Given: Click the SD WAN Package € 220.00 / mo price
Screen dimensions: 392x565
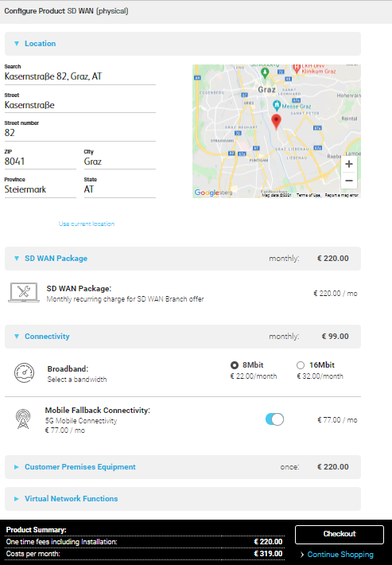Looking at the screenshot, I should [x=335, y=294].
